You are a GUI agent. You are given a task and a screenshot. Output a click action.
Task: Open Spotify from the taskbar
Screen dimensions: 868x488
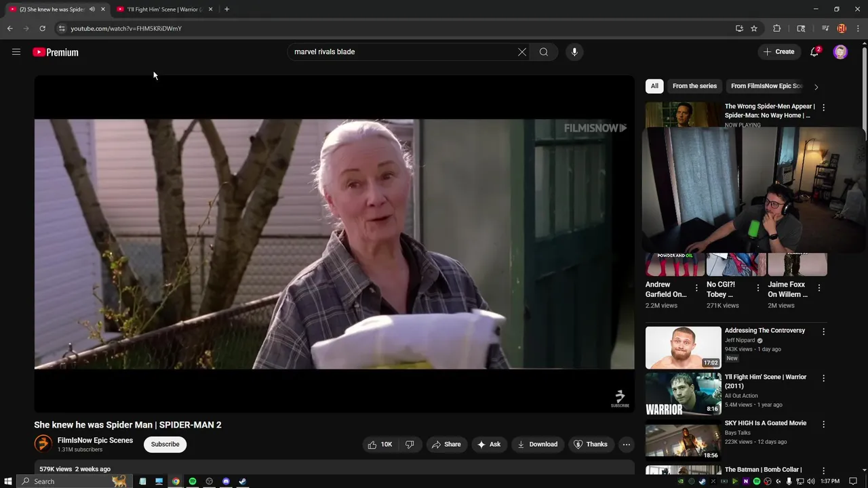(x=193, y=481)
